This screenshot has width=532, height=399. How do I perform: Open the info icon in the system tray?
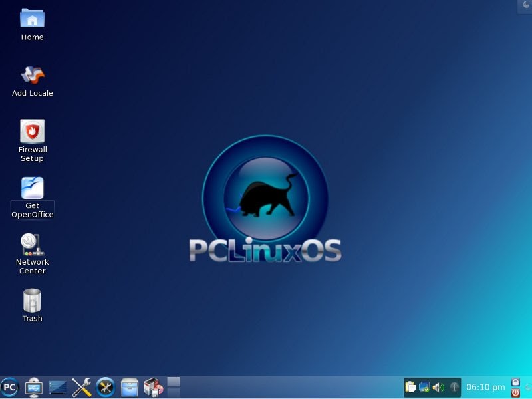453,386
